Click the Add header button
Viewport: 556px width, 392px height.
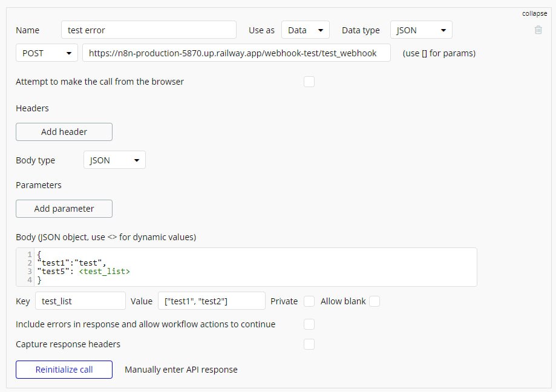(64, 132)
